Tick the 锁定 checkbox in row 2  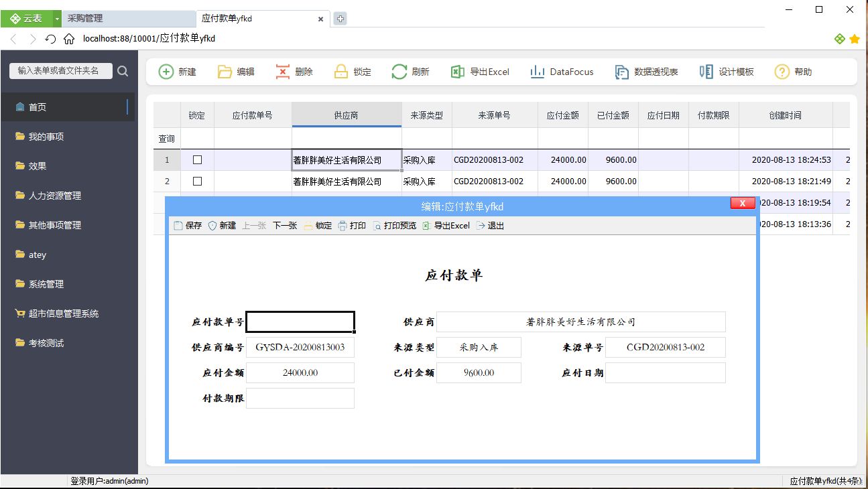[x=197, y=181]
